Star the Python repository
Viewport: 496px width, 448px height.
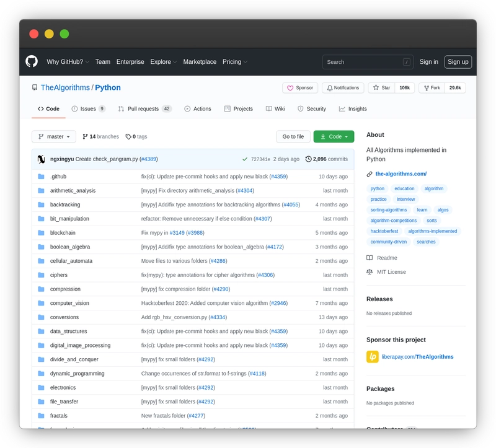381,88
